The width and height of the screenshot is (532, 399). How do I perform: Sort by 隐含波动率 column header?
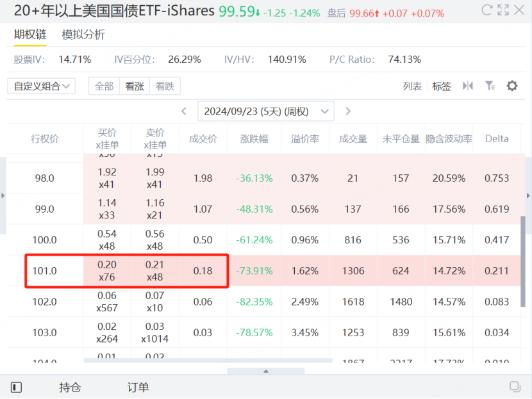click(449, 138)
